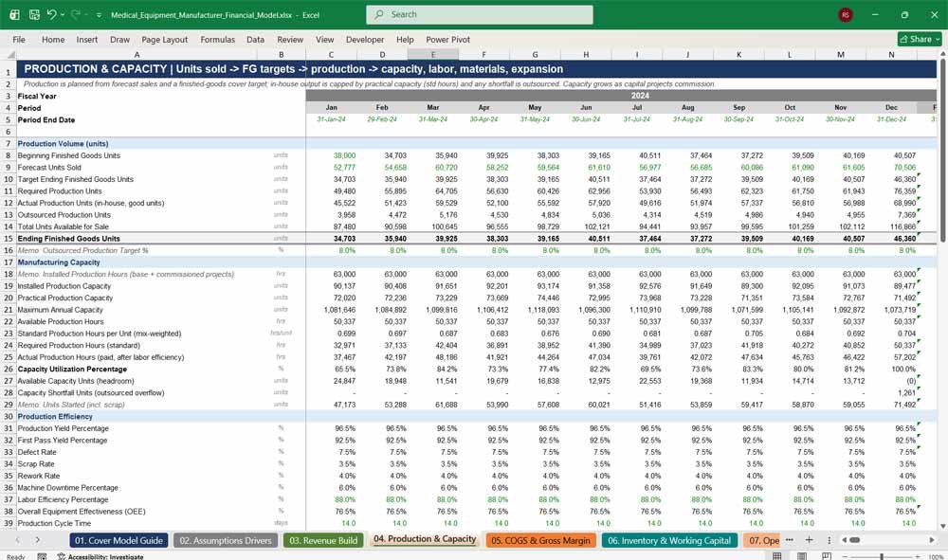The width and height of the screenshot is (948, 560).
Task: Switch to the Insert ribbon tab
Action: [87, 39]
